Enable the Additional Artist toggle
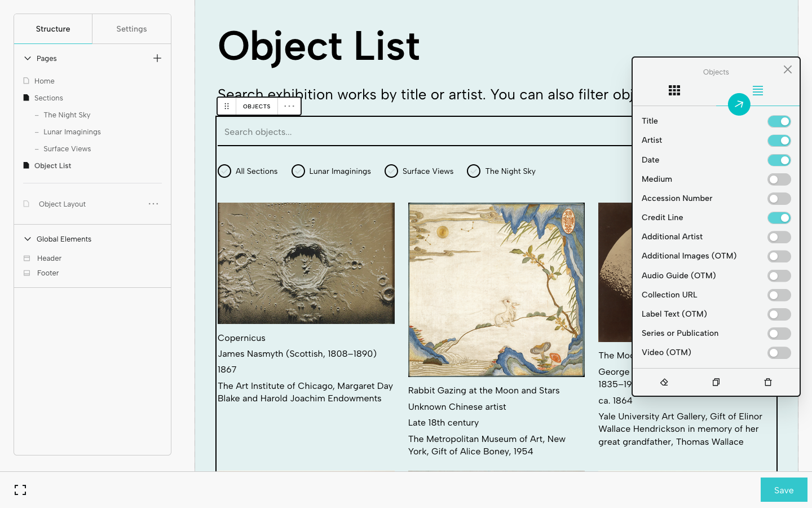 pyautogui.click(x=779, y=237)
